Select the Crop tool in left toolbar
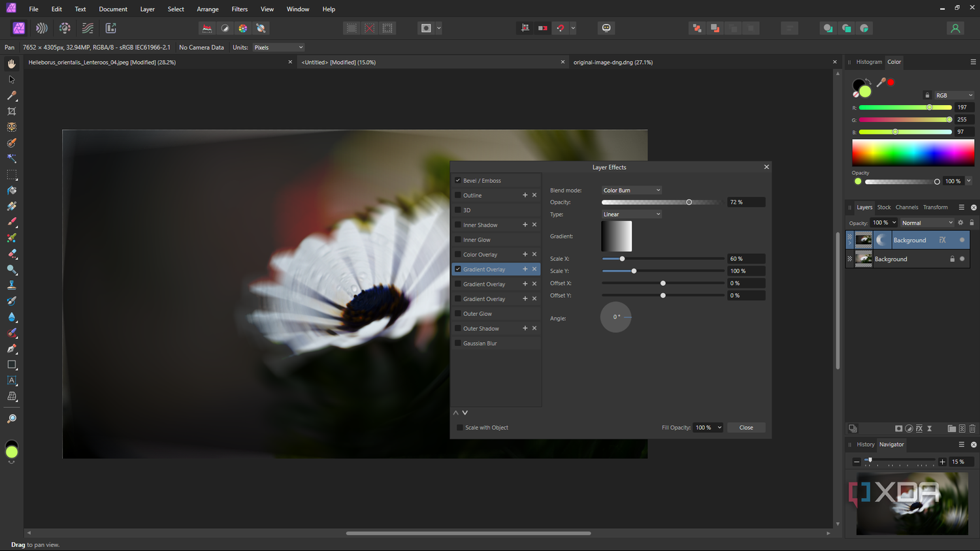This screenshot has width=980, height=551. point(12,111)
